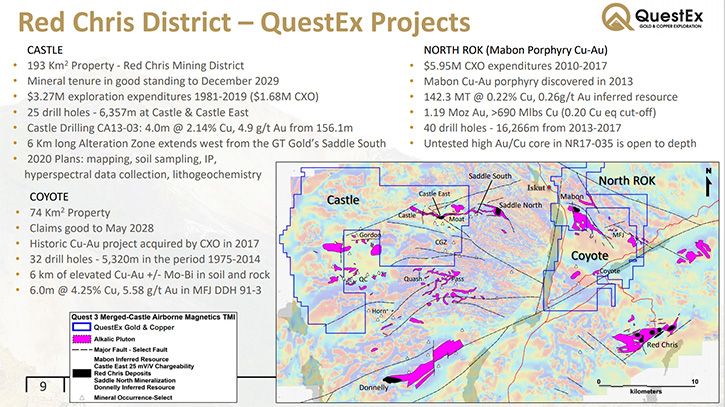The width and height of the screenshot is (725, 407).
Task: Click the large 'Castle' label on the map
Action: [343, 200]
